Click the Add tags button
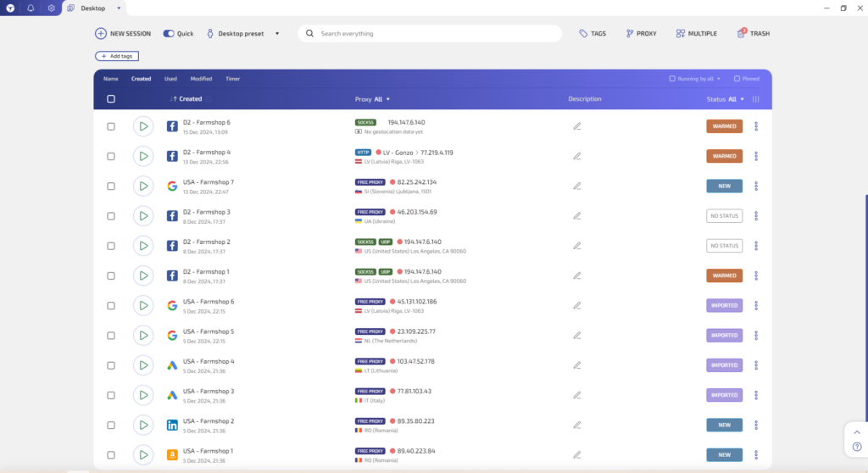The height and width of the screenshot is (473, 868). 117,56
